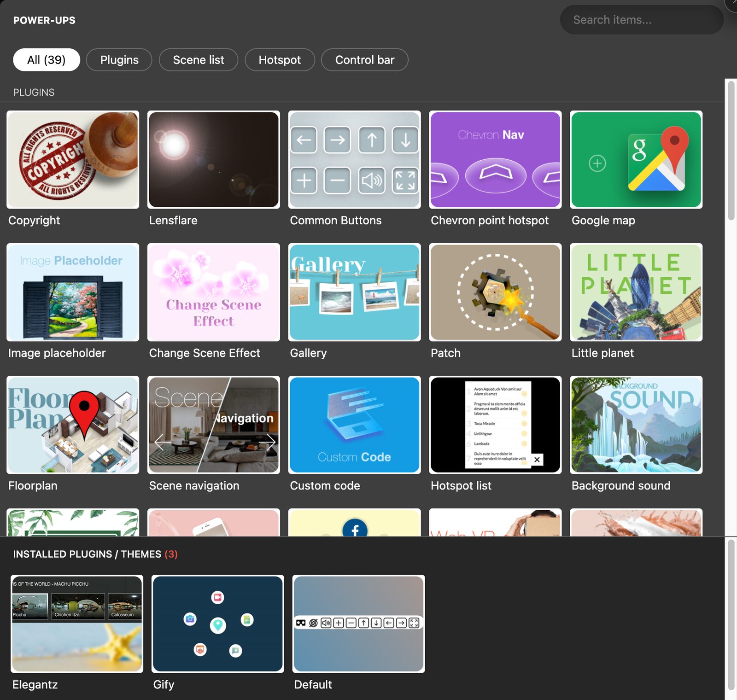Click the Hotspot list label
This screenshot has width=737, height=700.
461,486
